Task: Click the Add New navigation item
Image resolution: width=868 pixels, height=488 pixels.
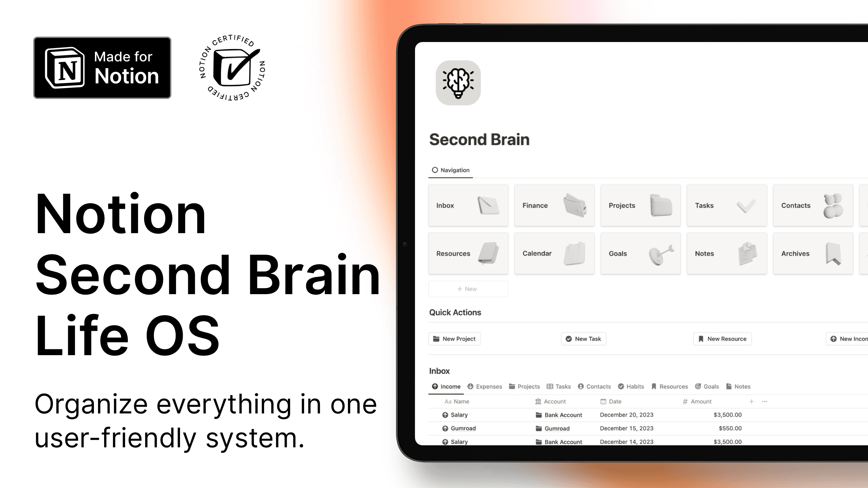Action: click(x=468, y=289)
